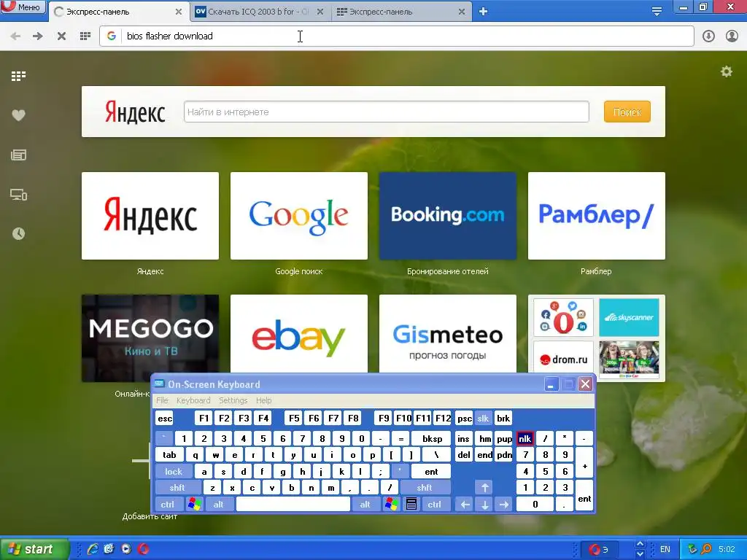Viewport: 747px width, 560px height.
Task: Open the user account icon
Action: pos(732,36)
